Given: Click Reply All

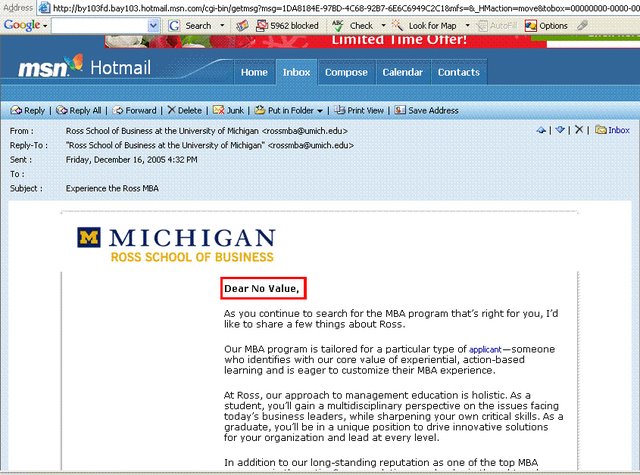Looking at the screenshot, I should [79, 110].
